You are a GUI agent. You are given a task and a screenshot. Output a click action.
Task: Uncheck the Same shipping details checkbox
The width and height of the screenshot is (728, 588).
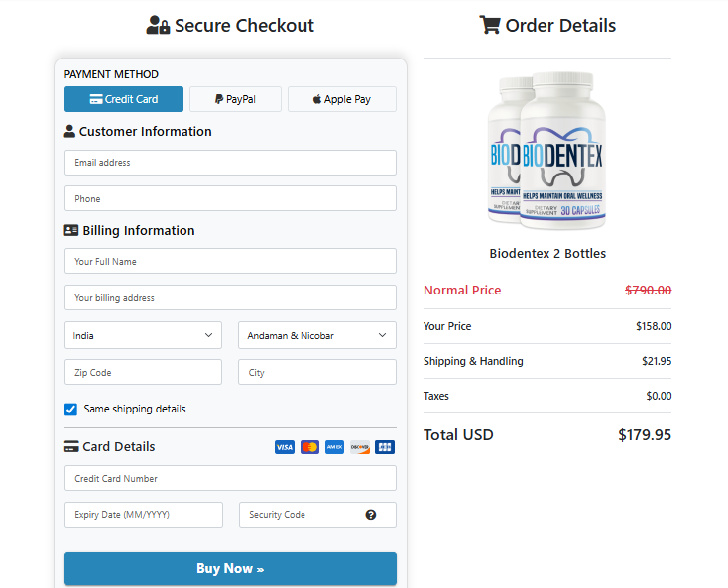pos(71,409)
